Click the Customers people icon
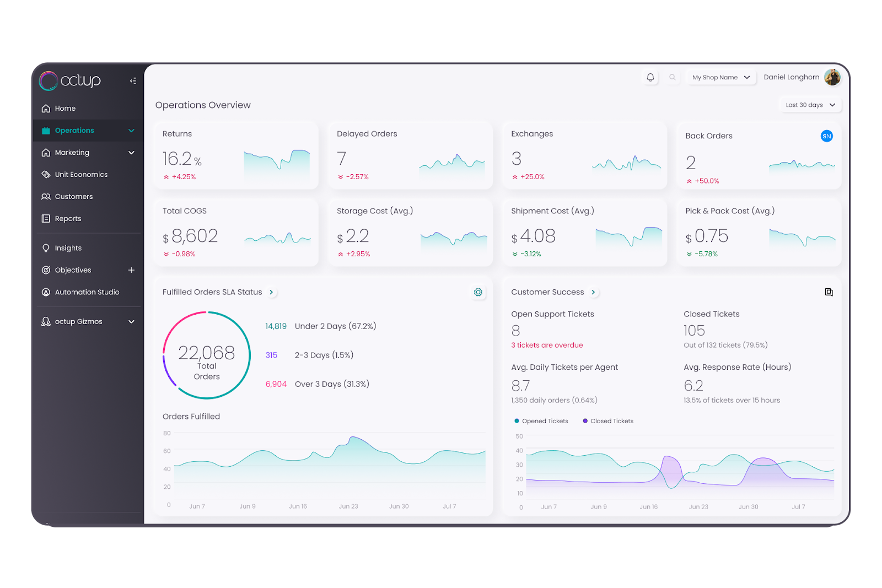882x588 pixels. pos(46,197)
